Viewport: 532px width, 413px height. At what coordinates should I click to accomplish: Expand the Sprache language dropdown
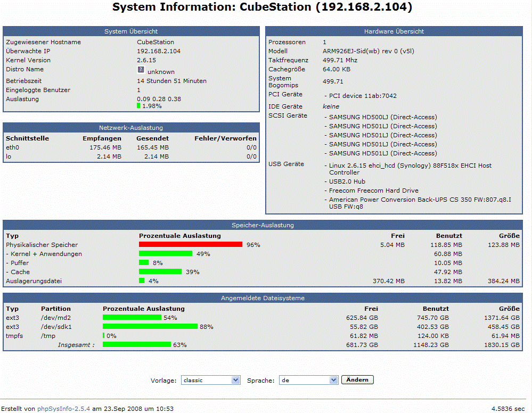[309, 380]
